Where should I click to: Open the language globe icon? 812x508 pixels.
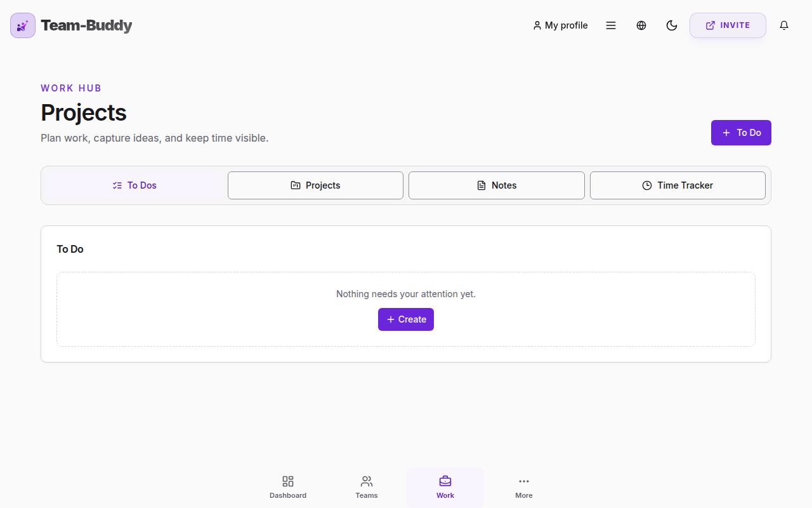(641, 25)
